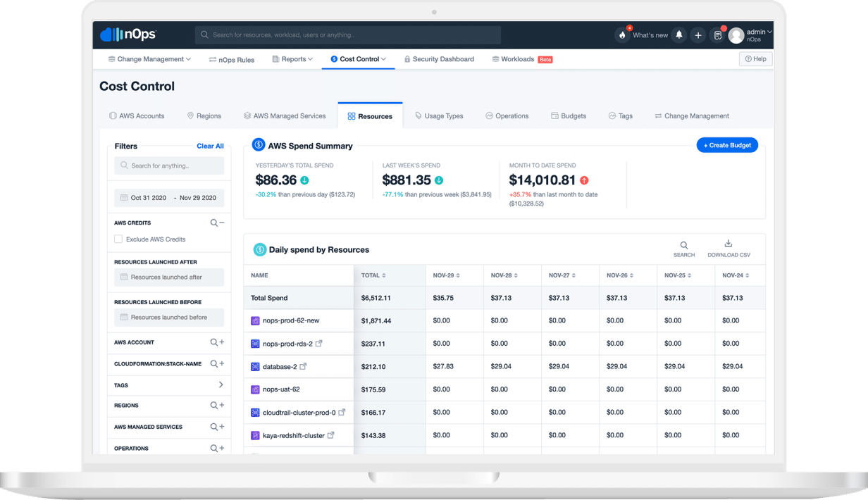Click AWS CREDITS search-minus icon

(x=217, y=223)
